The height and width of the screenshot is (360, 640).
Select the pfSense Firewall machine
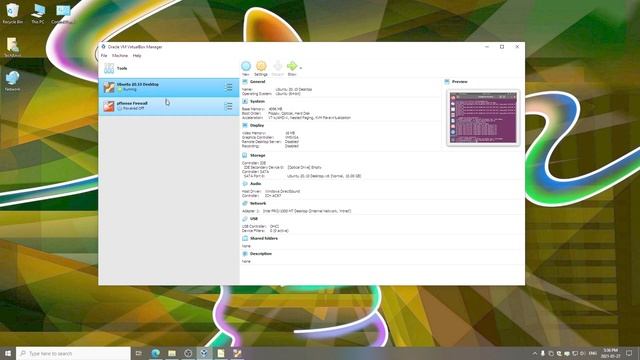[x=169, y=106]
